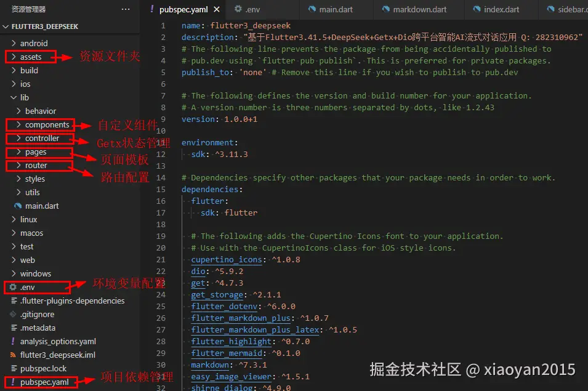Switch to the markdown.dart tab
The image size is (588, 391).
pyautogui.click(x=419, y=9)
